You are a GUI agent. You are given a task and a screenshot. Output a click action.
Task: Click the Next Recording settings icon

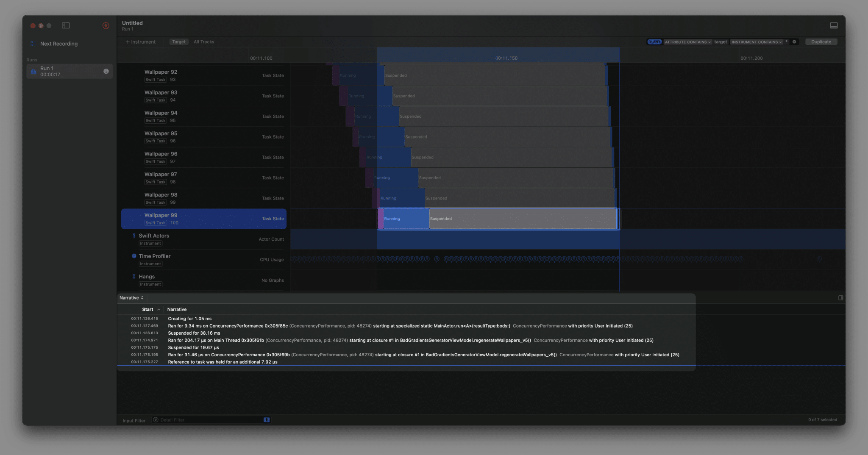[x=33, y=44]
